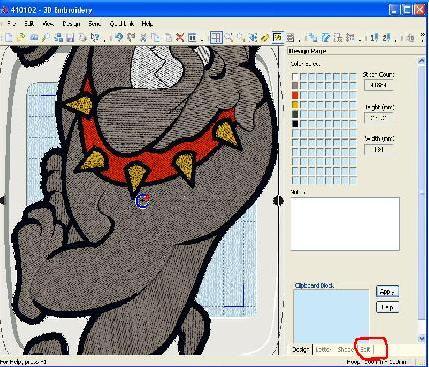Viewport: 429px width, 367px height.
Task: Switch to the Edit tab circled red
Action: click(x=366, y=349)
